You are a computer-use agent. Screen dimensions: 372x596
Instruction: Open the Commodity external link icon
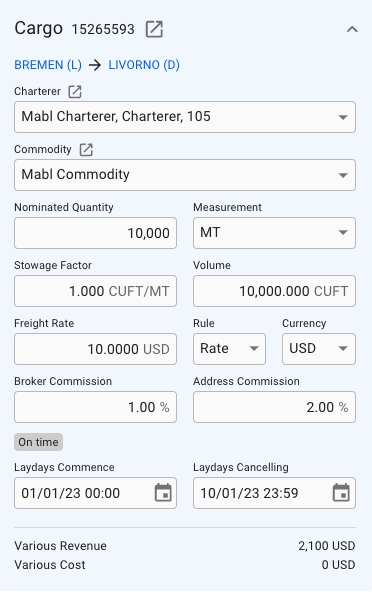pos(86,150)
